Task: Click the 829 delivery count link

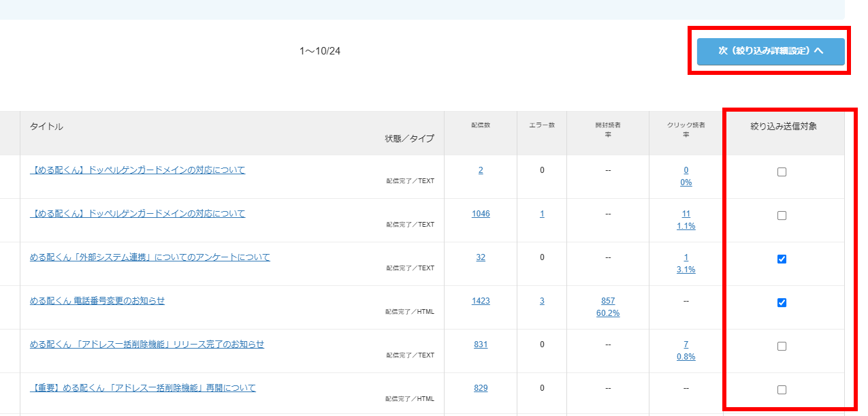Action: click(481, 388)
